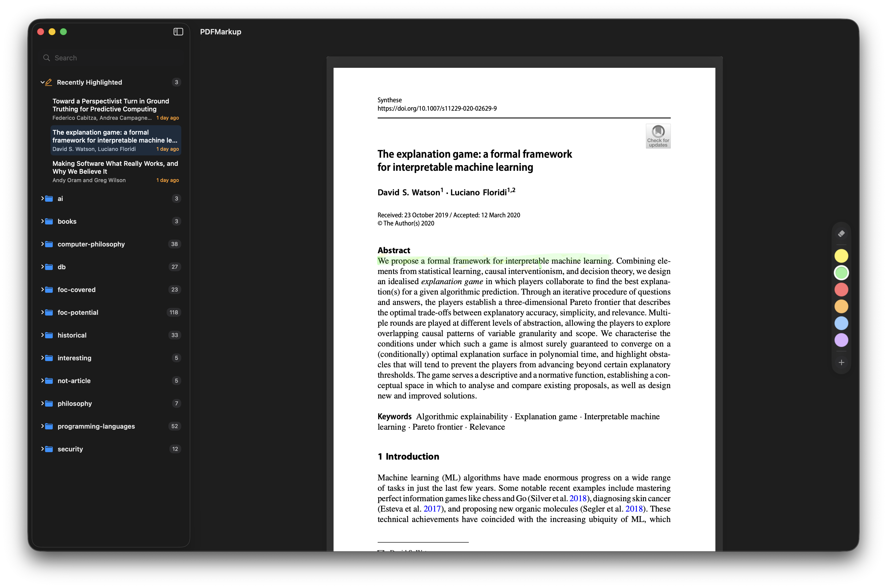Click the security folder icon
887x588 pixels.
[49, 449]
